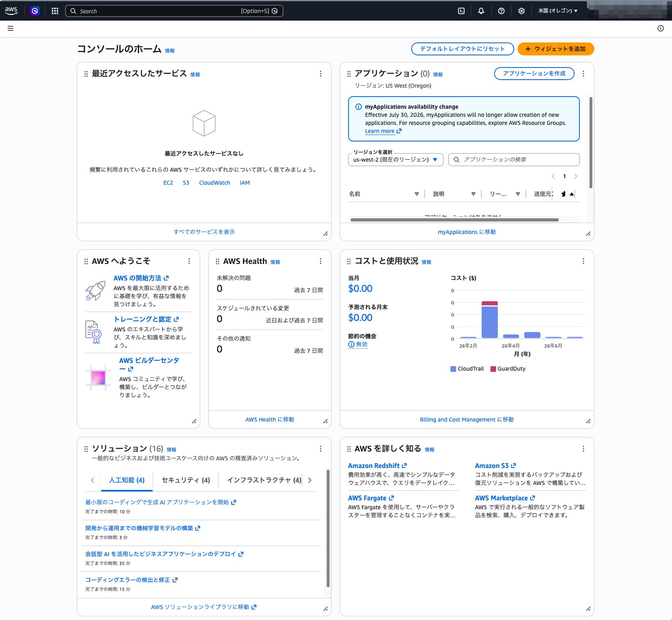Expand the 米国 (オレゴン) region dropdown

click(x=558, y=11)
